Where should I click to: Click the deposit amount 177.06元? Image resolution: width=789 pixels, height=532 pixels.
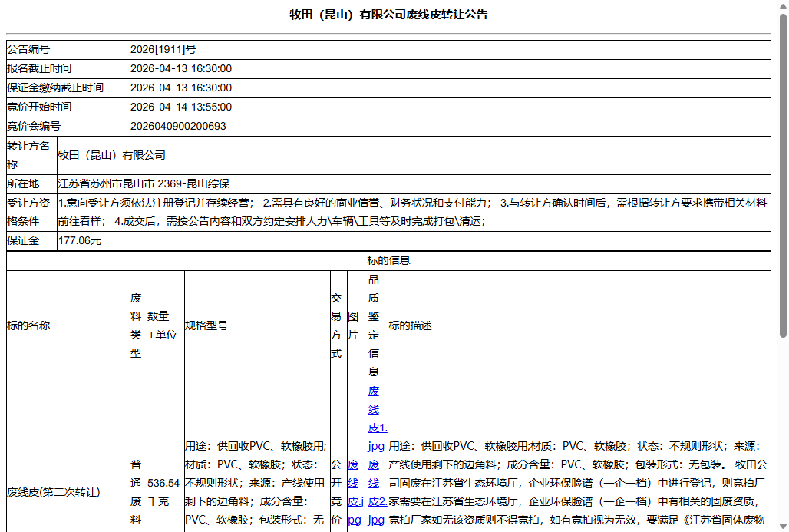[80, 240]
